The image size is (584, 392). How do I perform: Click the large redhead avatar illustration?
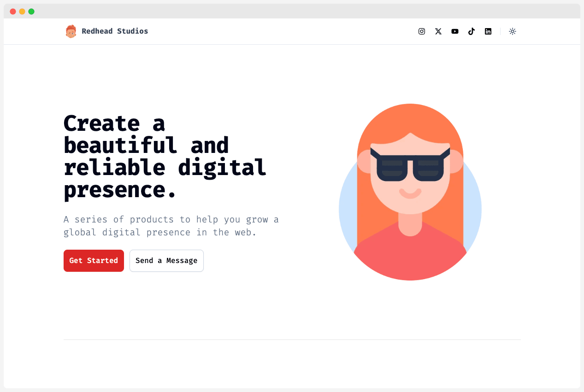click(410, 192)
